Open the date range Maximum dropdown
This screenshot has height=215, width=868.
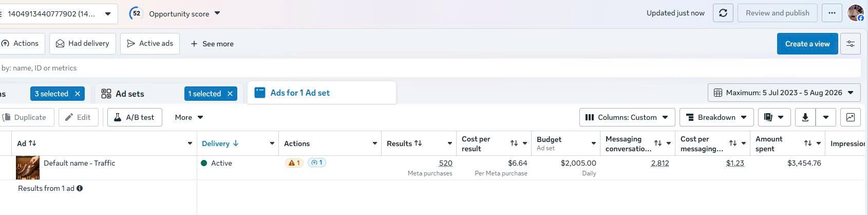[x=784, y=93]
